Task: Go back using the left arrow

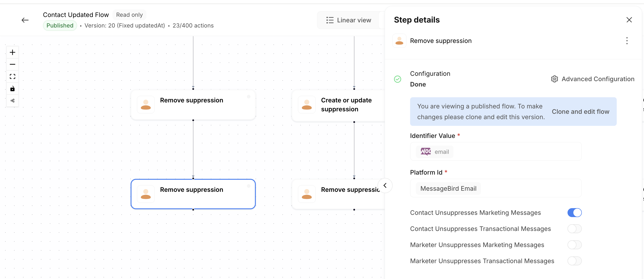Action: click(x=25, y=20)
